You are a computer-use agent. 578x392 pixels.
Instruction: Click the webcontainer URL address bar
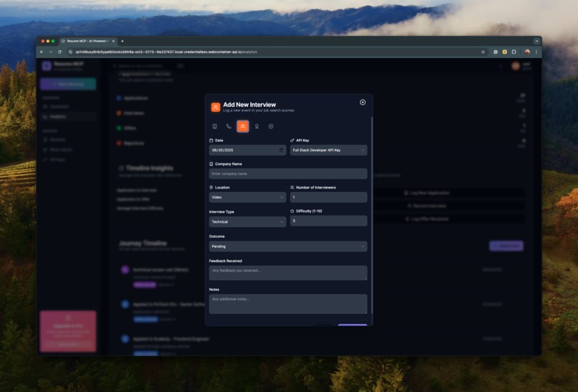(277, 52)
